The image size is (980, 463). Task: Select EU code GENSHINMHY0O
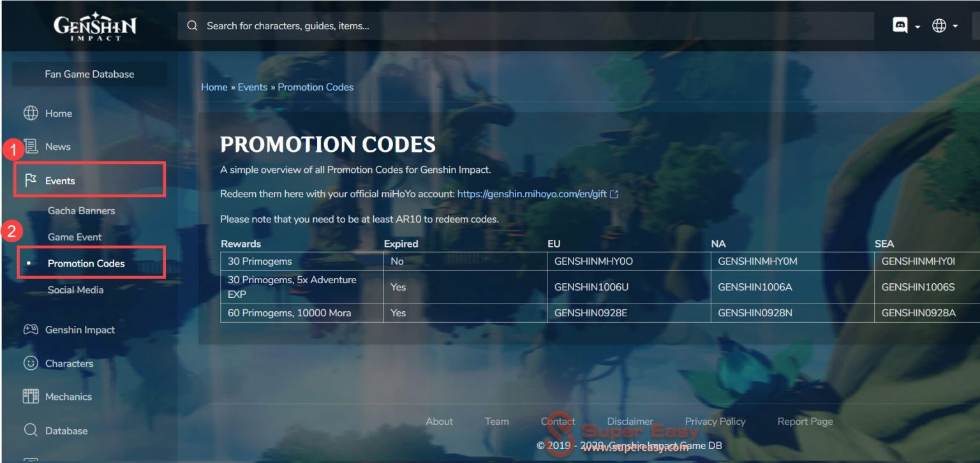(593, 261)
